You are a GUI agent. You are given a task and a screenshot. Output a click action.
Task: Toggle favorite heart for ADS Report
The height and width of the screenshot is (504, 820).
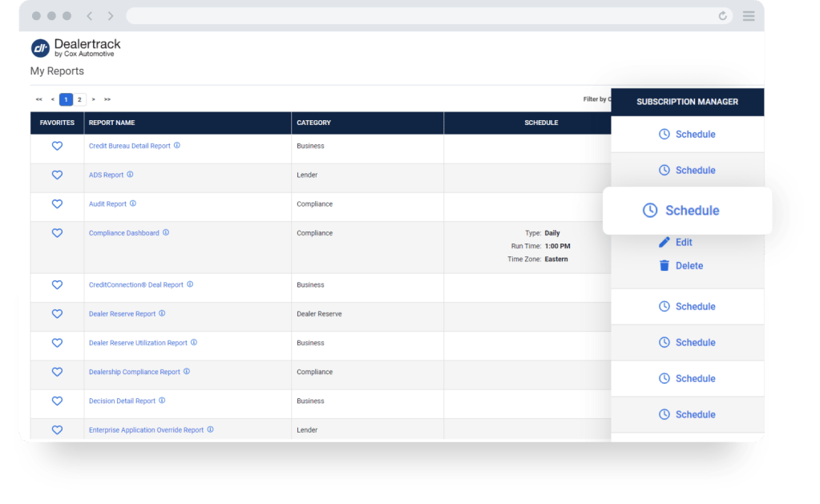[57, 175]
